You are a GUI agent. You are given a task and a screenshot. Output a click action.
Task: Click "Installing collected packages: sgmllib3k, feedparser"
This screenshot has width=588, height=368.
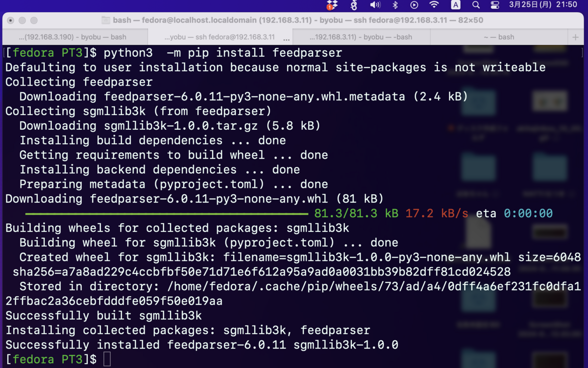(x=188, y=330)
